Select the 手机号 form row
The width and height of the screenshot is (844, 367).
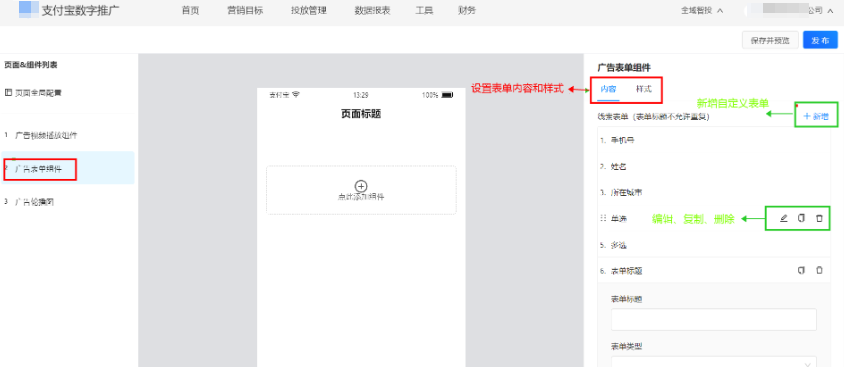[x=714, y=140]
